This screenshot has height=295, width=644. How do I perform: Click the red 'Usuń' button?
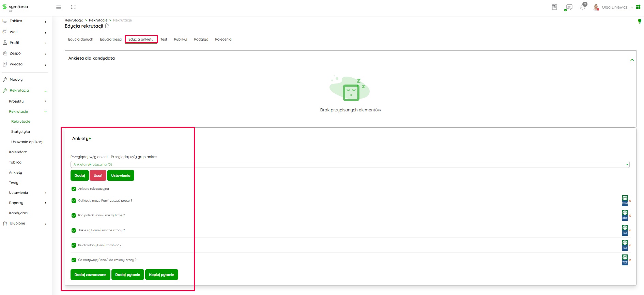[x=98, y=175]
